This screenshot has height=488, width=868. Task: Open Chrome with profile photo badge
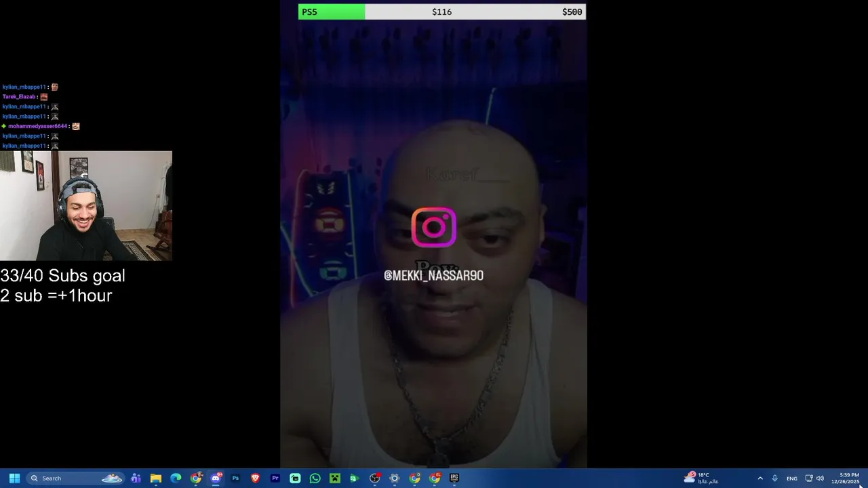pyautogui.click(x=196, y=478)
